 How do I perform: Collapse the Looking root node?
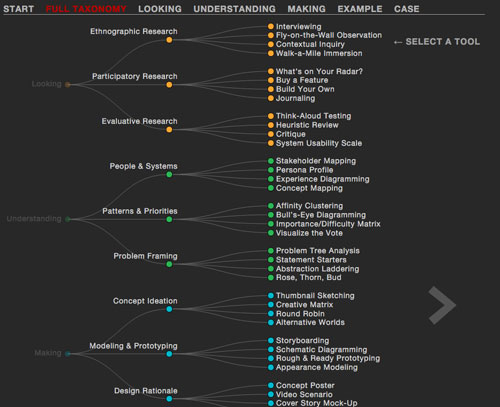[68, 85]
